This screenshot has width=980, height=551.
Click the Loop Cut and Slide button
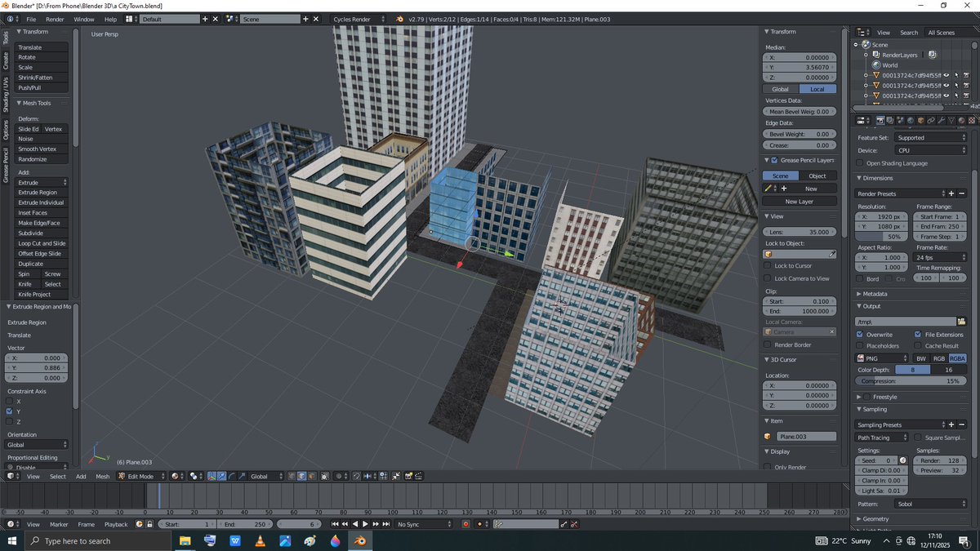point(42,243)
